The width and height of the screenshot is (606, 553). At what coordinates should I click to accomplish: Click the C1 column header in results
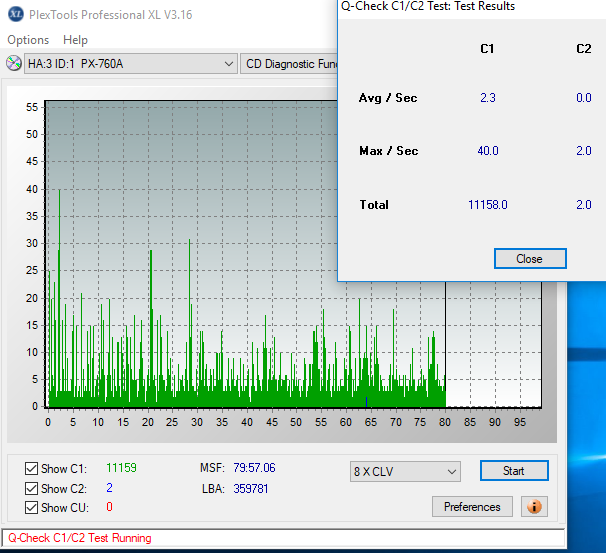(x=487, y=49)
